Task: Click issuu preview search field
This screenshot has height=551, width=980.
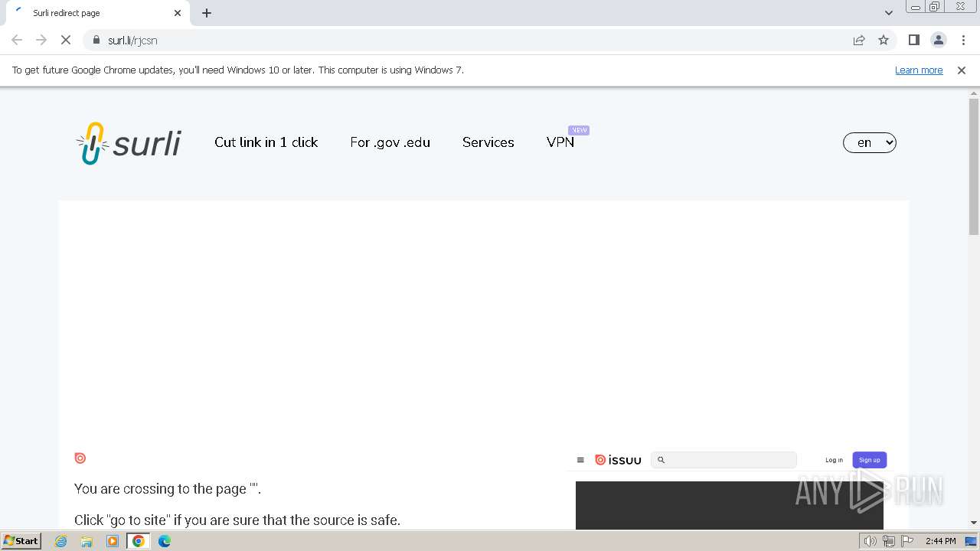Action: pos(724,460)
